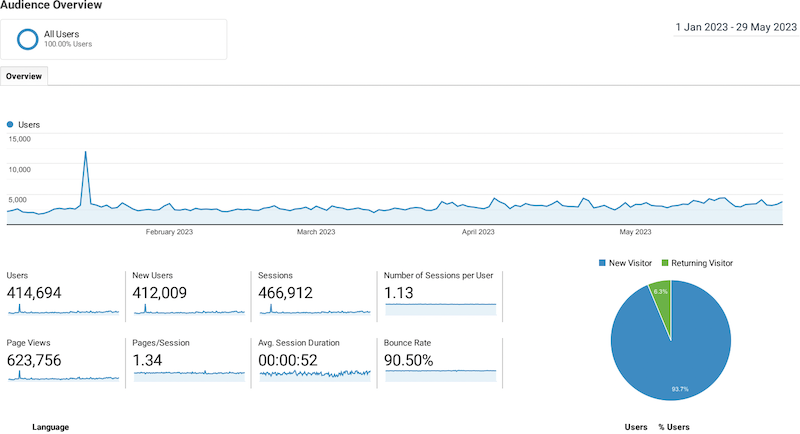Viewport: 800px width, 434px height.
Task: Click the January traffic spike on chart
Action: coord(86,153)
